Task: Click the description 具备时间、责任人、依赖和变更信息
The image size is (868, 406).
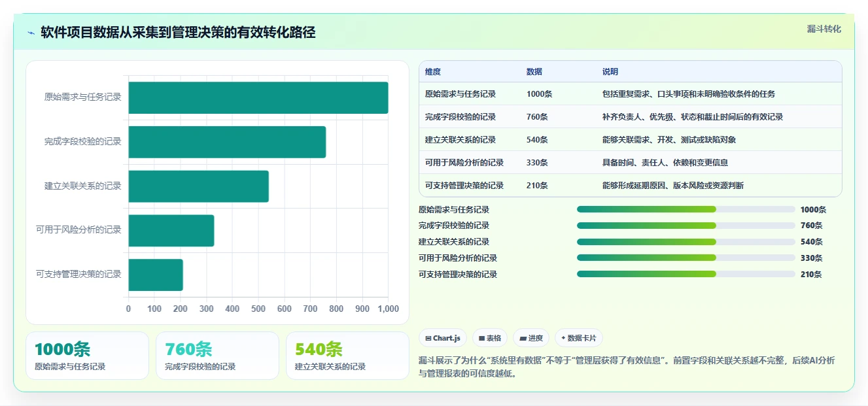Action: 665,163
